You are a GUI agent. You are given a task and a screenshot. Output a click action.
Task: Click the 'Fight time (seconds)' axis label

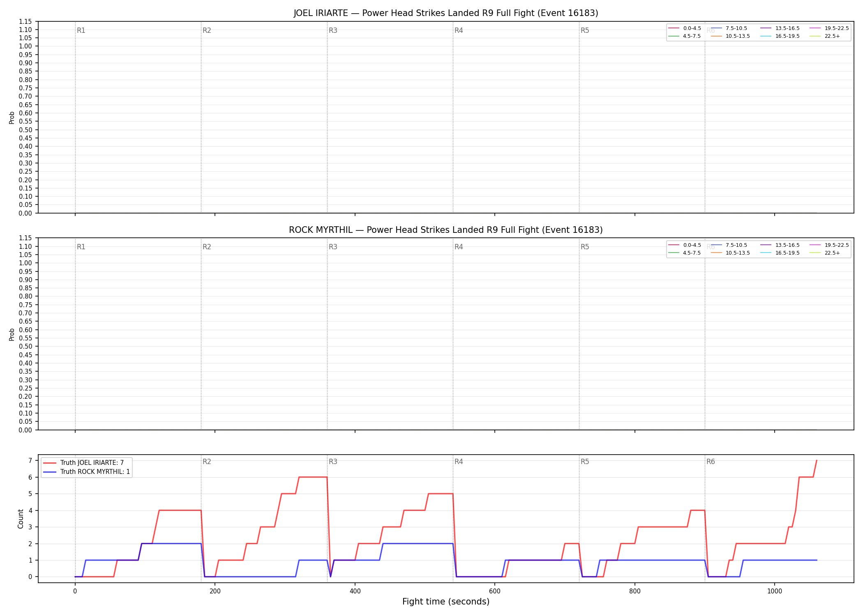(446, 602)
